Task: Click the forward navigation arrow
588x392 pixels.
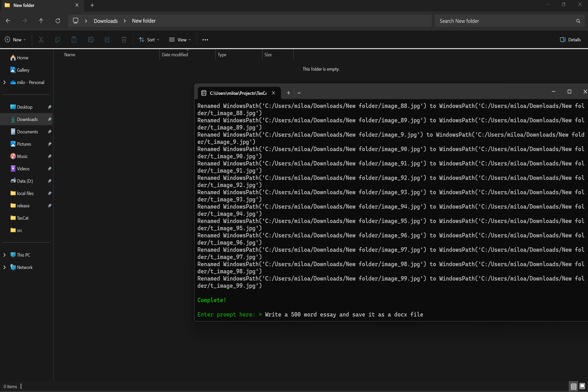Action: (x=24, y=21)
